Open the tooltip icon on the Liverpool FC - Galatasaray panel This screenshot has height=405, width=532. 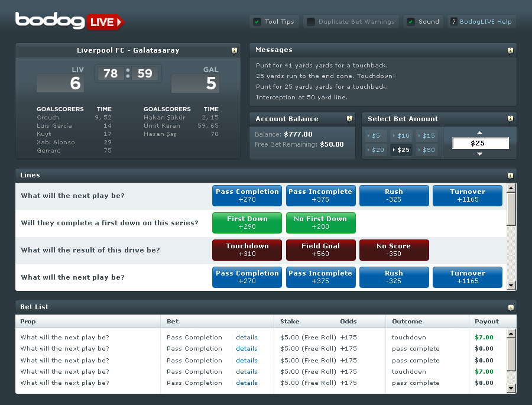pyautogui.click(x=234, y=51)
